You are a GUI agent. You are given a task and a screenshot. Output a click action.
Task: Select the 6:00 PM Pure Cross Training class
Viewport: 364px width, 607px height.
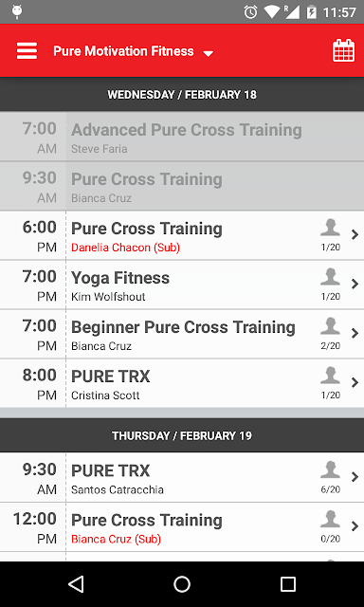point(182,235)
